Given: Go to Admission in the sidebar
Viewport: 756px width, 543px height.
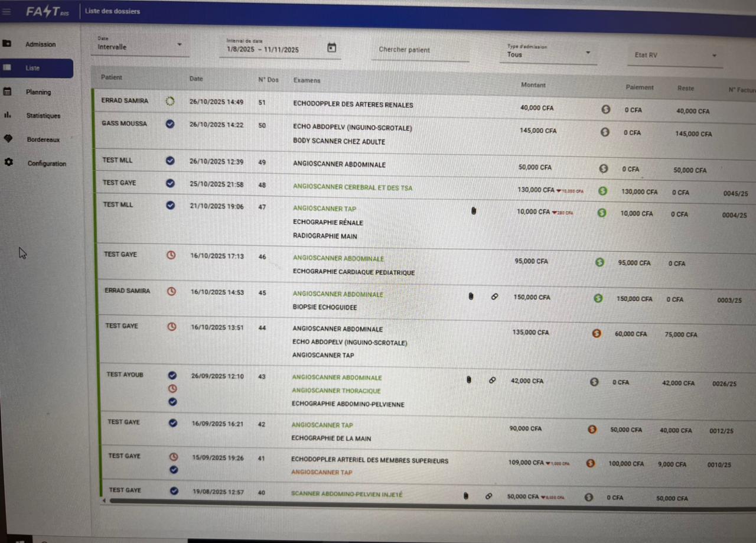Looking at the screenshot, I should [x=40, y=44].
